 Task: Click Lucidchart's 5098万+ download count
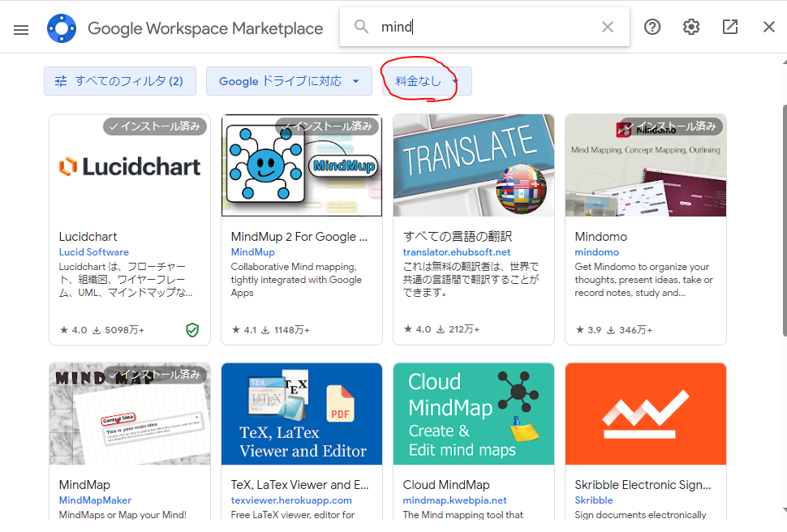118,330
